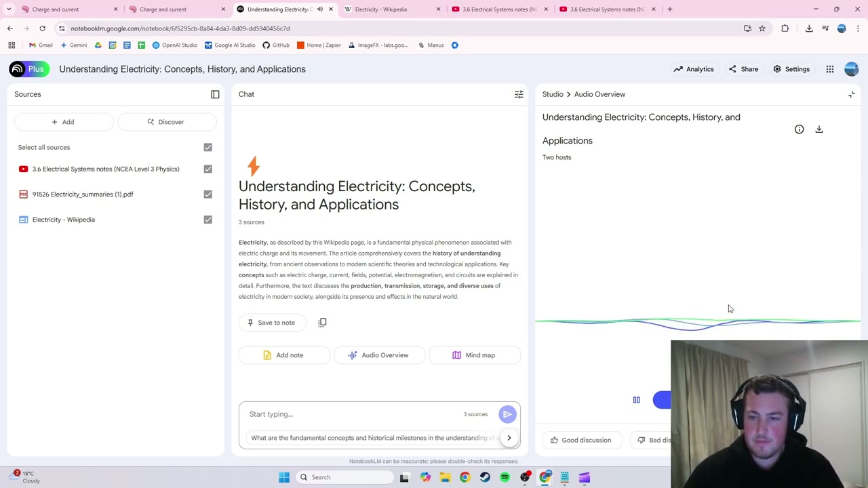Open browser tab list dropdown arrow

click(x=9, y=9)
